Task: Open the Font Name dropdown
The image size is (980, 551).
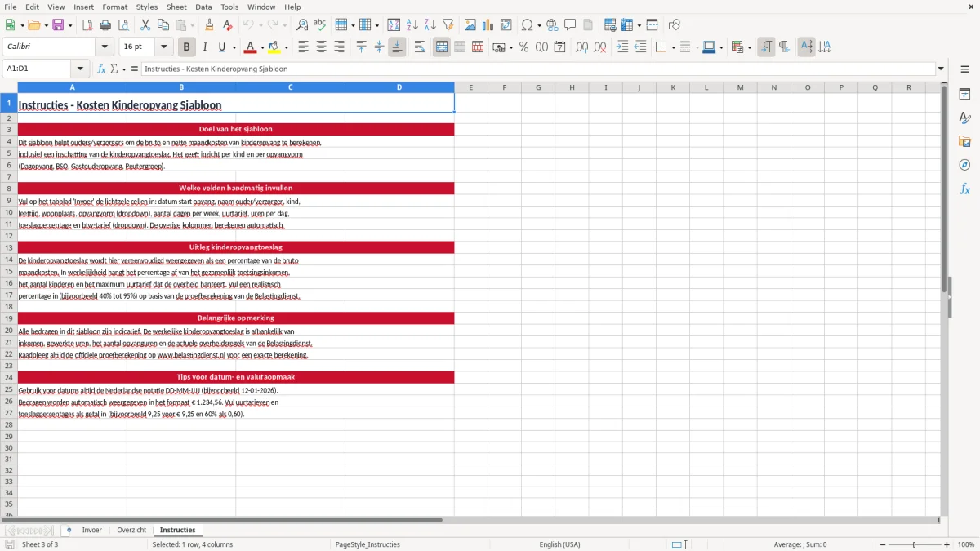Action: click(105, 47)
